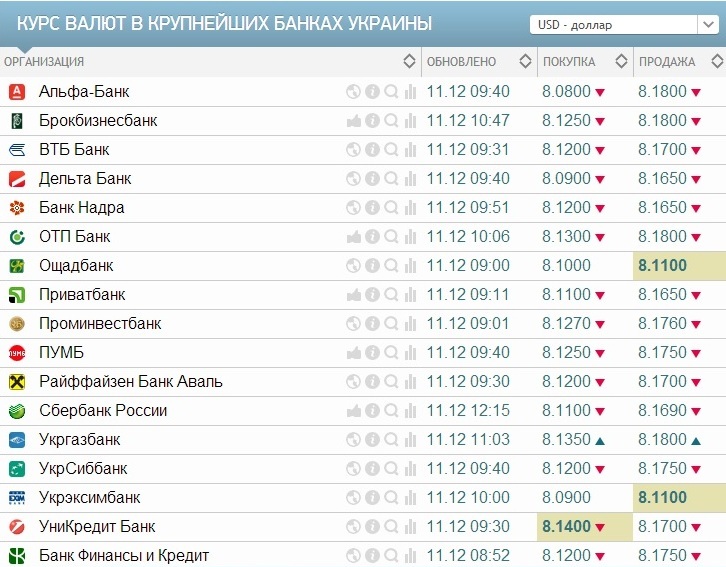Open the Укрэксимбанк link
726x567 pixels.
89,498
